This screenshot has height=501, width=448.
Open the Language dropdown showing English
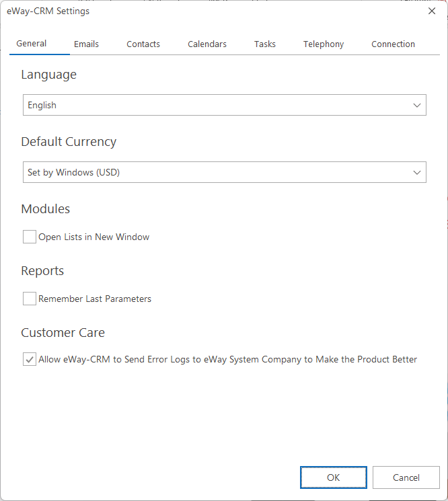[224, 105]
